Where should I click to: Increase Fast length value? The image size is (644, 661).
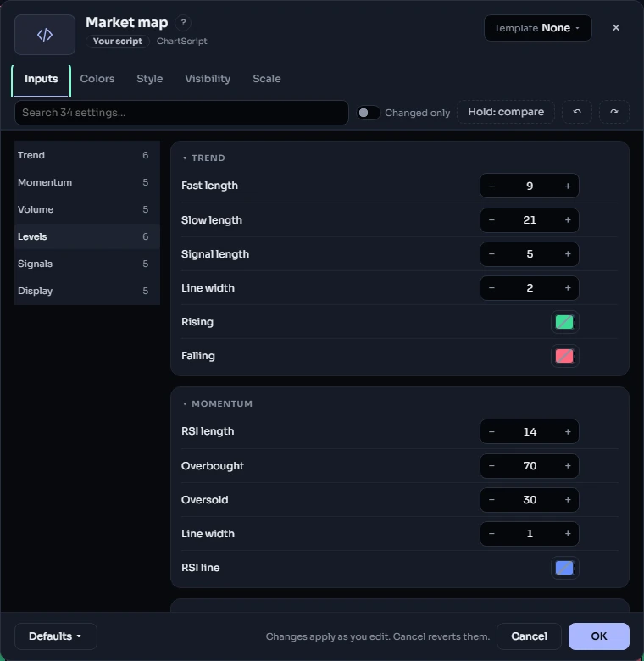[568, 186]
